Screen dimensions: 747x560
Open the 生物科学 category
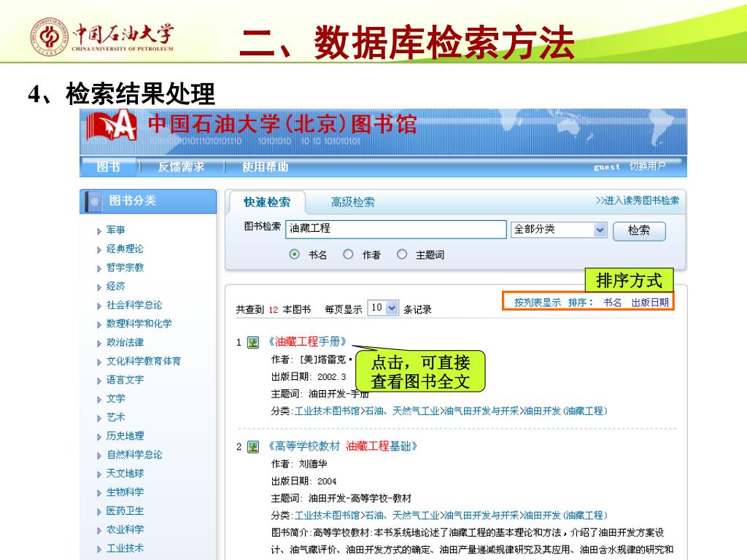tap(125, 492)
